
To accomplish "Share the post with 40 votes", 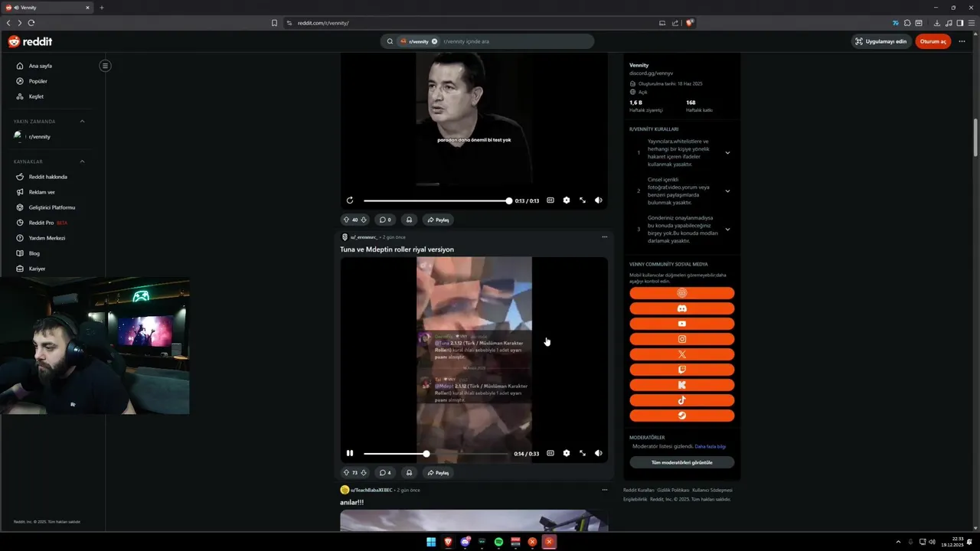I will [438, 220].
